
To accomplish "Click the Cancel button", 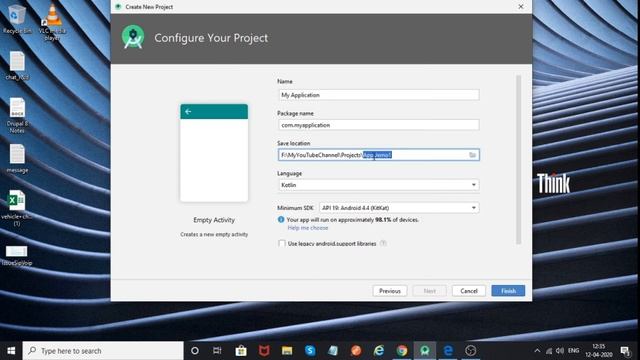I will pyautogui.click(x=469, y=291).
